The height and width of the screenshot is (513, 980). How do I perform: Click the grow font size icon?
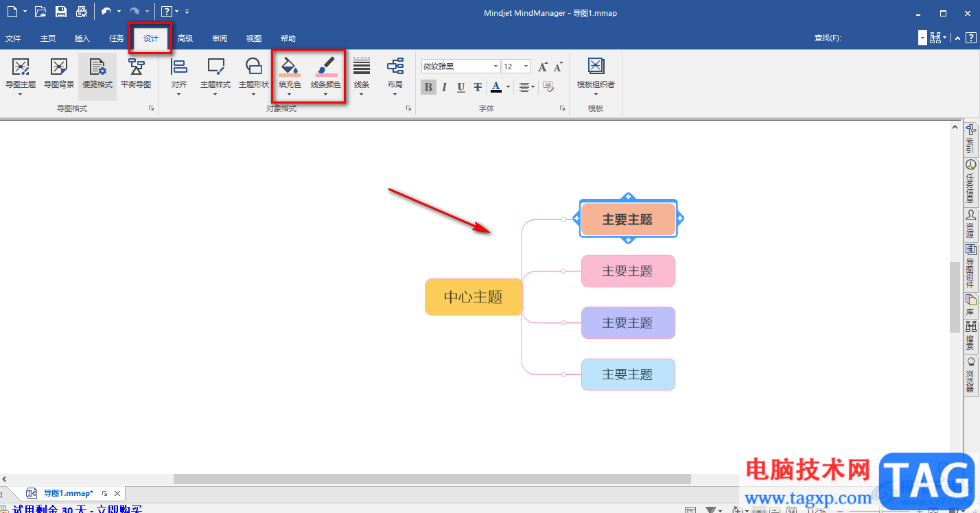(543, 67)
